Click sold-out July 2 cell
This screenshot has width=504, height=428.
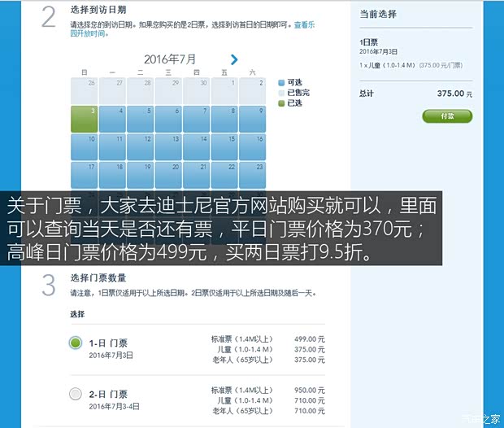252,91
